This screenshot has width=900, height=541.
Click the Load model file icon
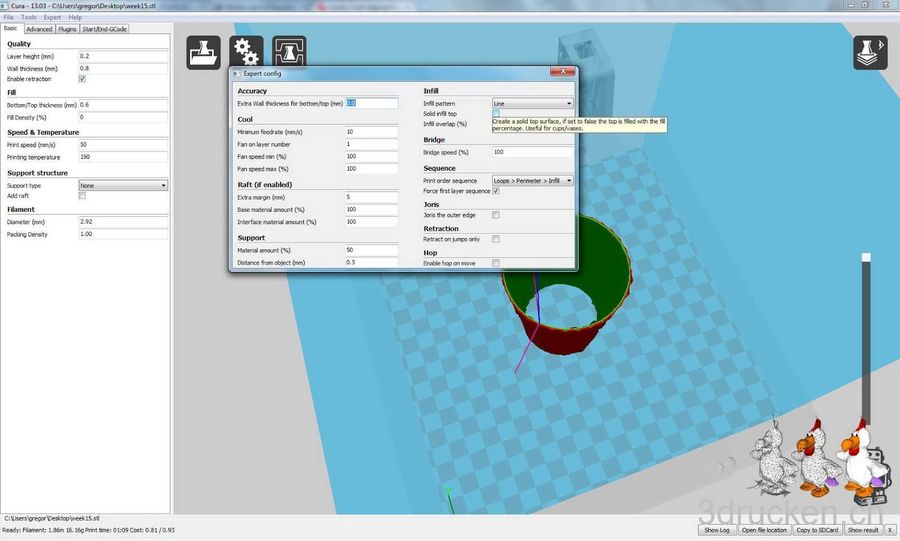(203, 53)
